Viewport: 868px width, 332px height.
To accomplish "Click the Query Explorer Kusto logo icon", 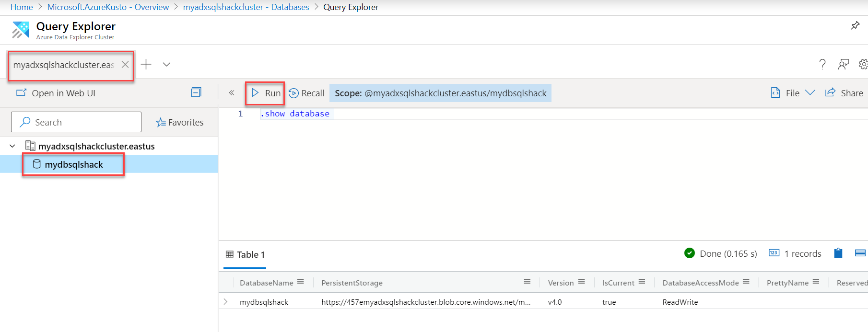I will tap(21, 30).
